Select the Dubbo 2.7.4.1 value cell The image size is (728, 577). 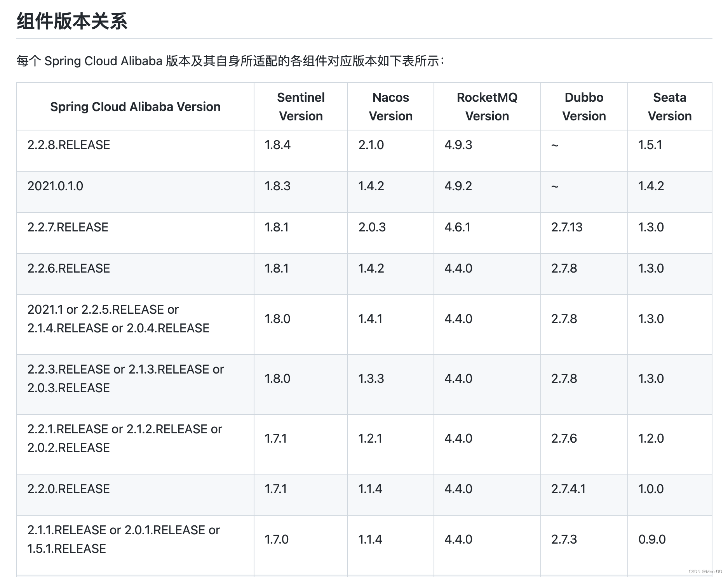pos(568,489)
